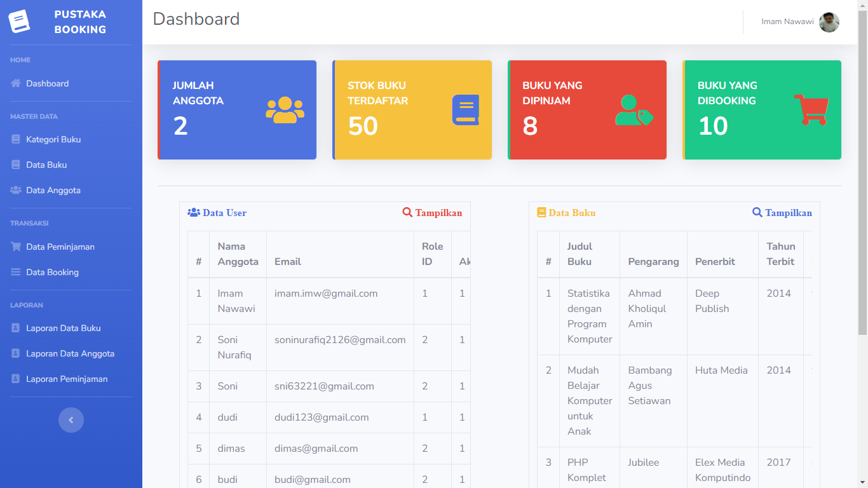Open Laporan Data Anggota report

tap(71, 353)
